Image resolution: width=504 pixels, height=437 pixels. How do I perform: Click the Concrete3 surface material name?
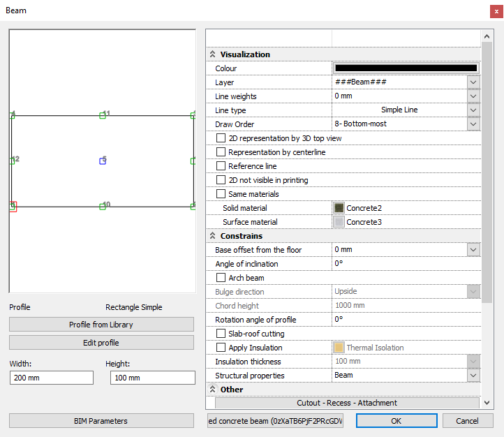click(x=364, y=222)
